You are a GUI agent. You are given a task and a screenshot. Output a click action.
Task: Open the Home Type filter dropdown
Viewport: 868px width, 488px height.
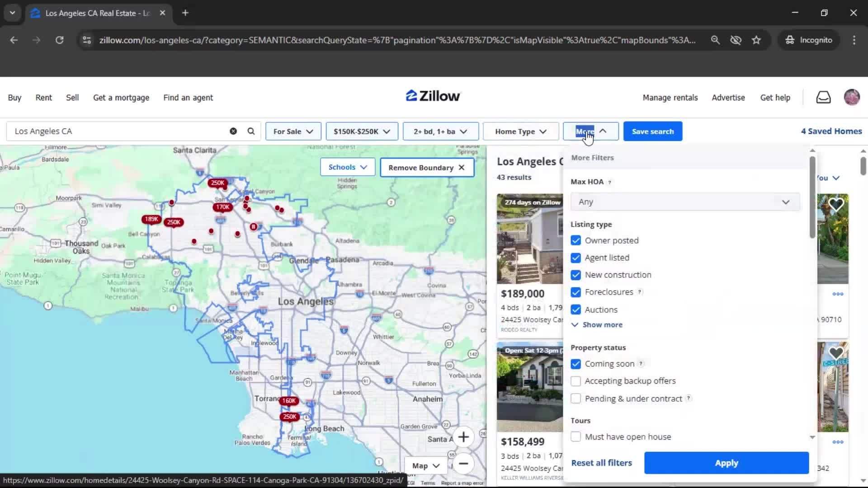(x=520, y=131)
